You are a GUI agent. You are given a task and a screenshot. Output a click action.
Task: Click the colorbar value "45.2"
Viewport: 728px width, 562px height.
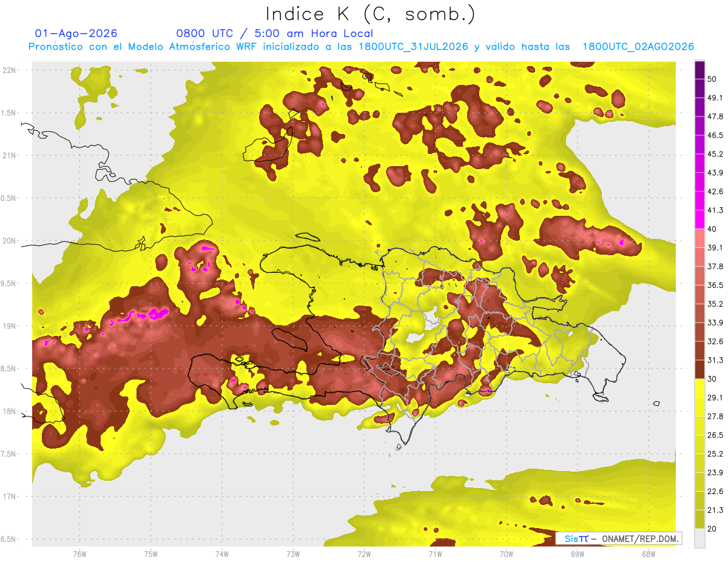(715, 154)
